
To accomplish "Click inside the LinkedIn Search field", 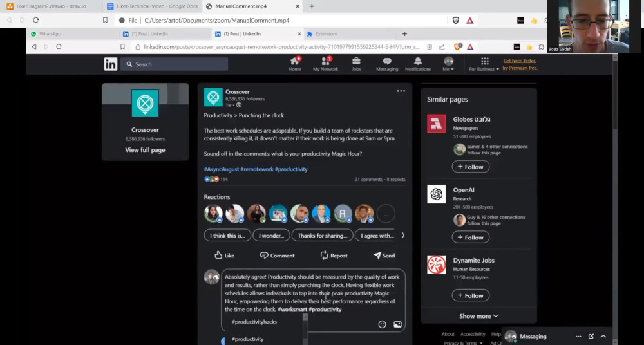I will (x=174, y=64).
